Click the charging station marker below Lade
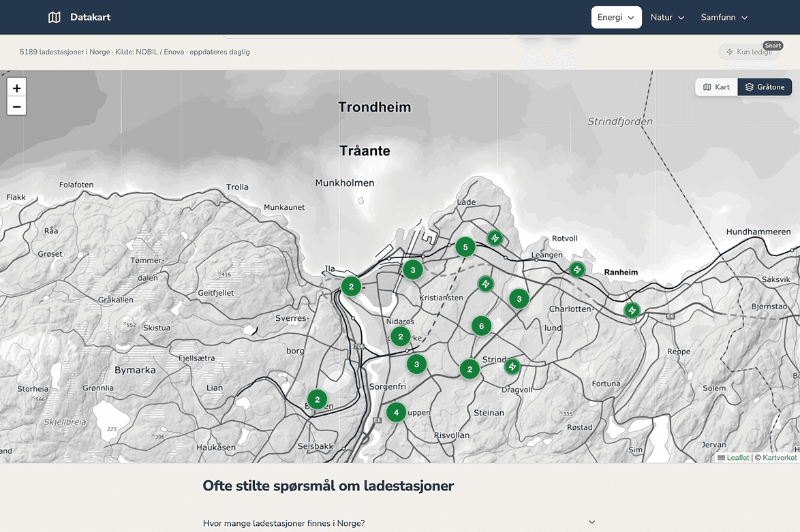The image size is (800, 532). [x=495, y=238]
